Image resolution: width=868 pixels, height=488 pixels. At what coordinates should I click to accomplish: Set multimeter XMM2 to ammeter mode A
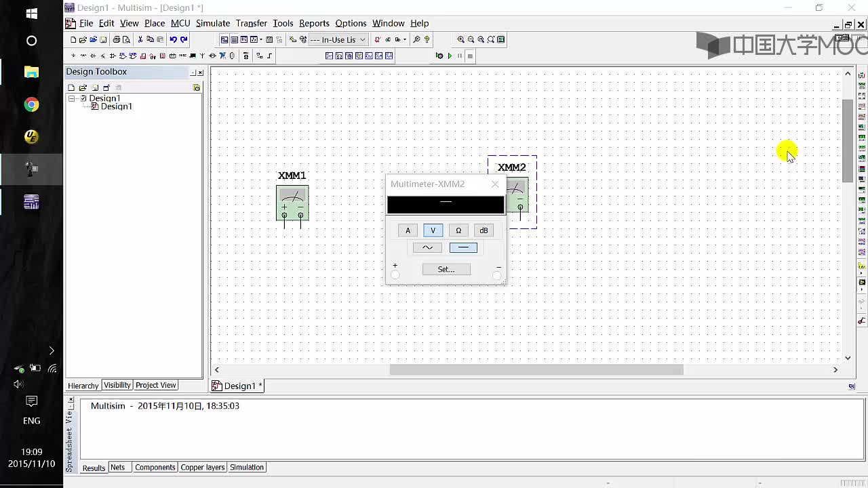(x=408, y=230)
